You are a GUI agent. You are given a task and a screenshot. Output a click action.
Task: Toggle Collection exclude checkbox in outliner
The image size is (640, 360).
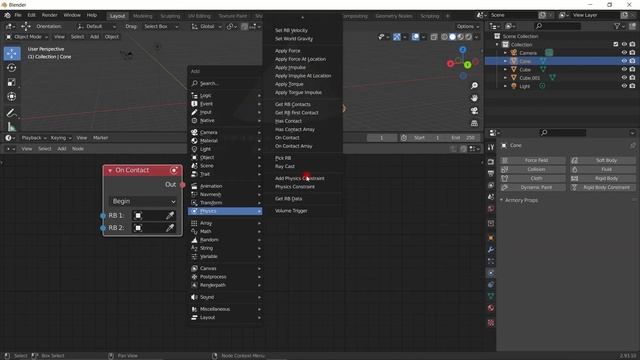[616, 44]
